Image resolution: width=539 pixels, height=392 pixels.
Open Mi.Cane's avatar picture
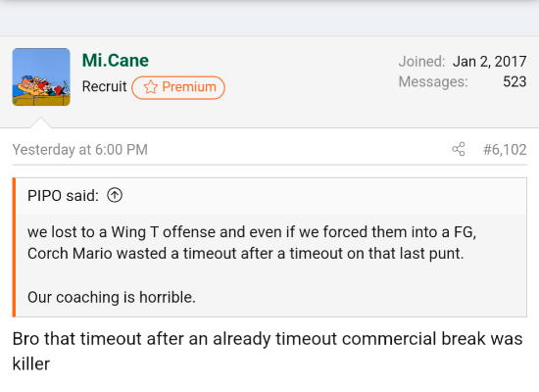point(41,77)
